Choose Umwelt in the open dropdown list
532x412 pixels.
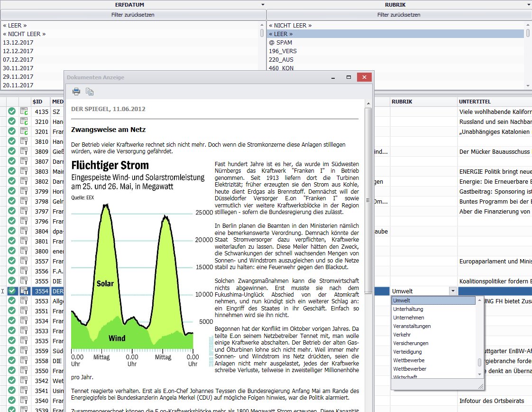[433, 300]
